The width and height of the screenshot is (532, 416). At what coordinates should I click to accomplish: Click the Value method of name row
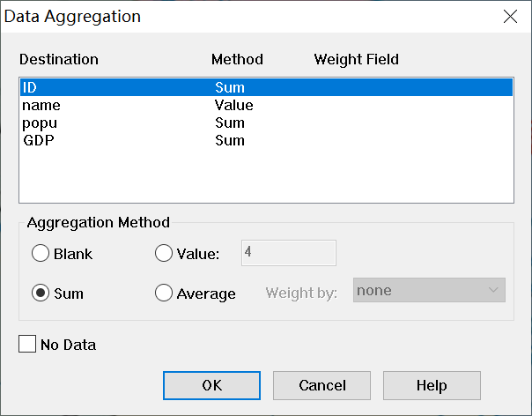pyautogui.click(x=233, y=106)
